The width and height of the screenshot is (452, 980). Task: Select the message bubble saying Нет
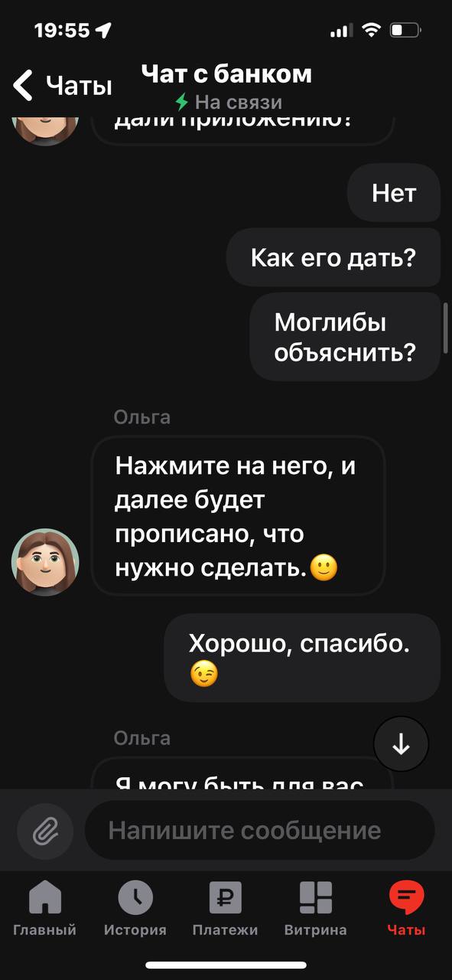394,193
